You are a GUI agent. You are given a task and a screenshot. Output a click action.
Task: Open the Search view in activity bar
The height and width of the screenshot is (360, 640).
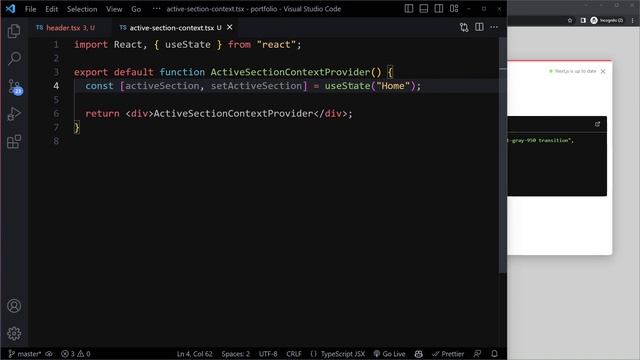point(14,58)
